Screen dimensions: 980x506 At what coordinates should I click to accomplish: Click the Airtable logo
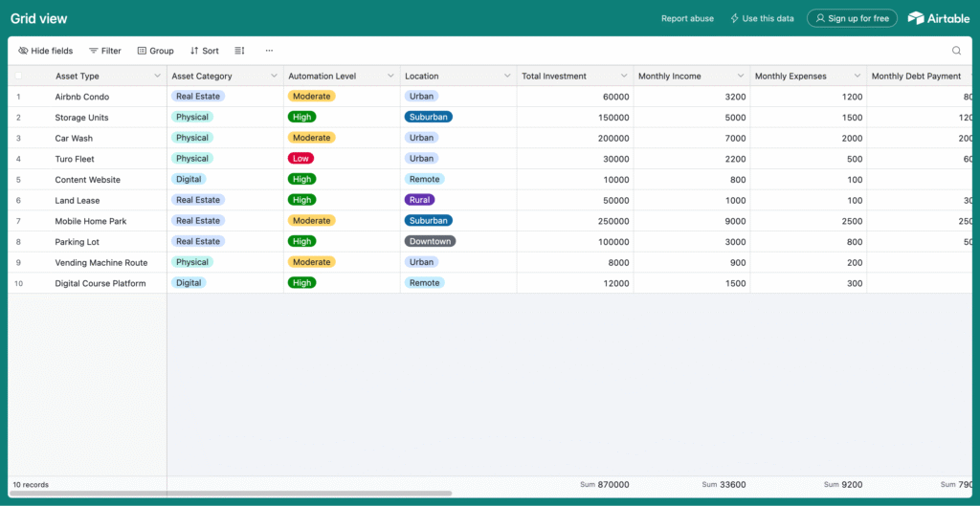[939, 18]
